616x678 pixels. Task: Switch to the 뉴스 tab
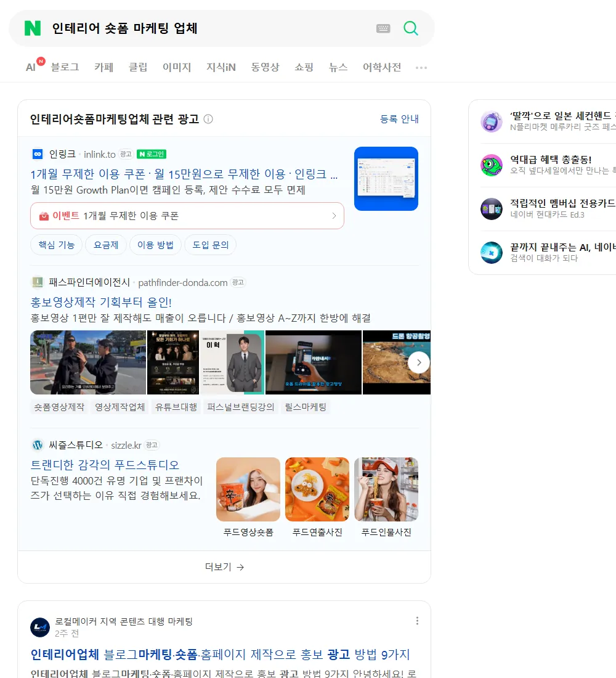coord(338,67)
